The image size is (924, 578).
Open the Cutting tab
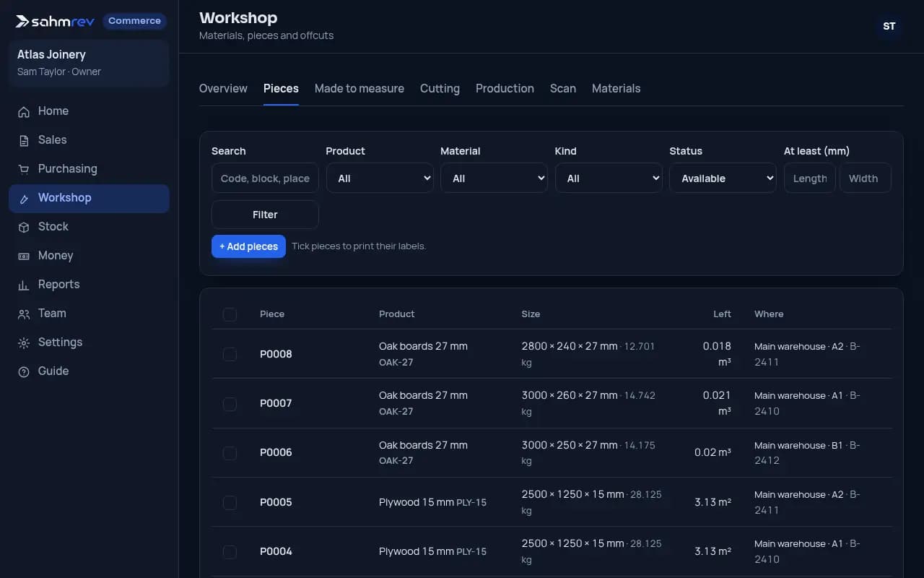pyautogui.click(x=440, y=88)
